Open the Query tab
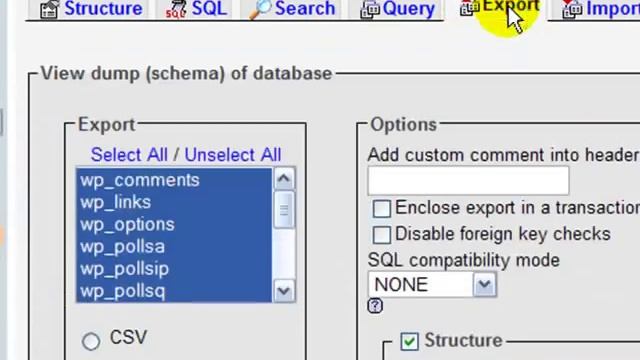The height and width of the screenshot is (360, 640). pos(397,9)
